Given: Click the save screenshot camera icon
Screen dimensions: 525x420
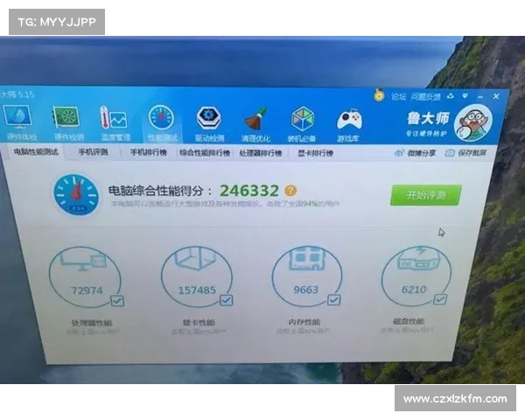Looking at the screenshot, I should coord(450,153).
